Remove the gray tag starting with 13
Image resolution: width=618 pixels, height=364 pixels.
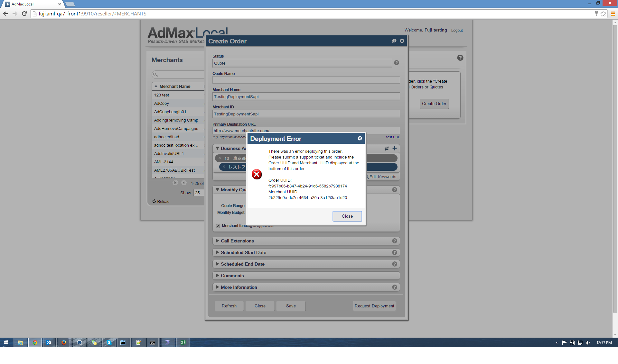coord(220,158)
